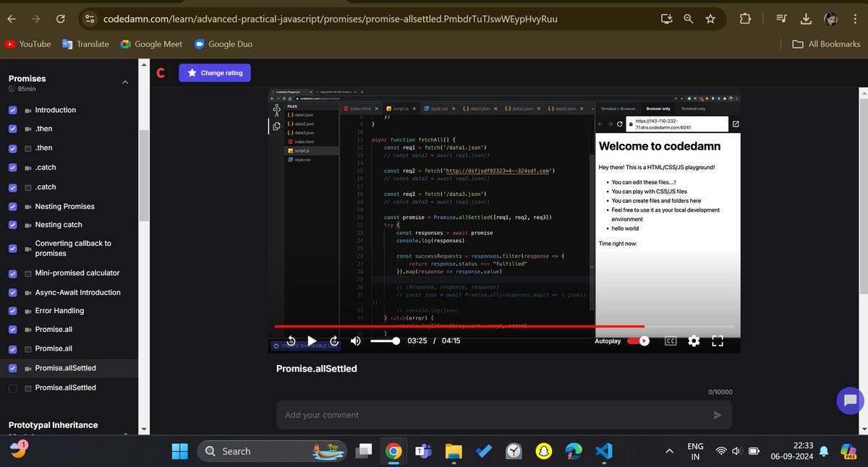Toggle checkbox for the Nesting catch lesson
The width and height of the screenshot is (868, 467).
click(12, 225)
